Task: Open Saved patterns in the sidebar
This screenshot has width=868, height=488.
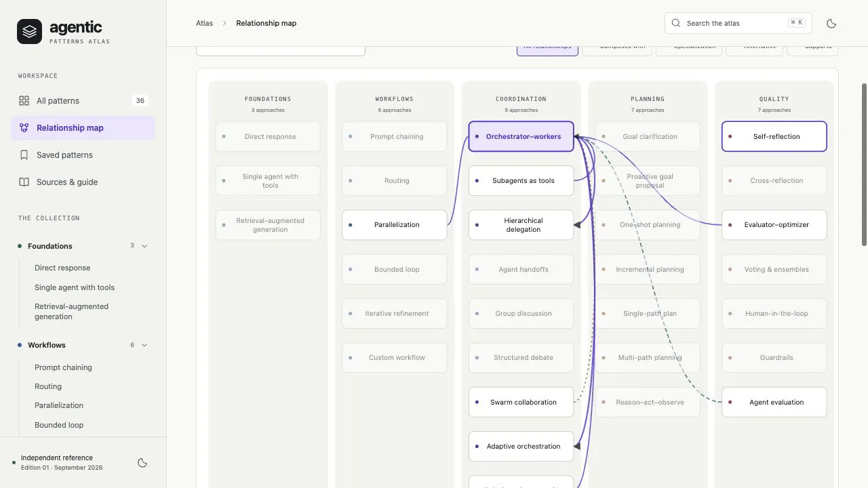Action: point(83,155)
